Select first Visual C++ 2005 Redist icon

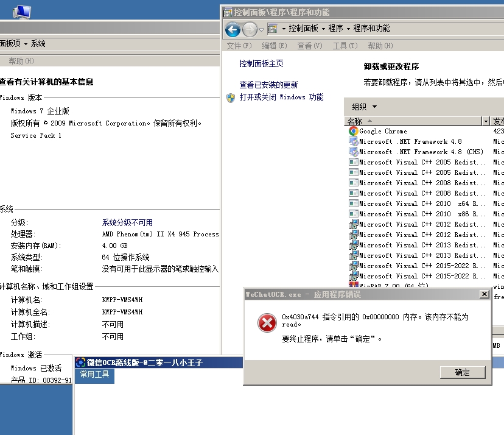click(x=353, y=162)
